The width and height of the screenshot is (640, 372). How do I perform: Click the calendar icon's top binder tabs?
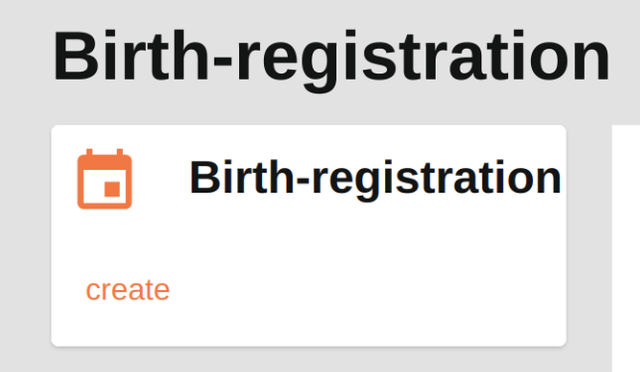[104, 152]
